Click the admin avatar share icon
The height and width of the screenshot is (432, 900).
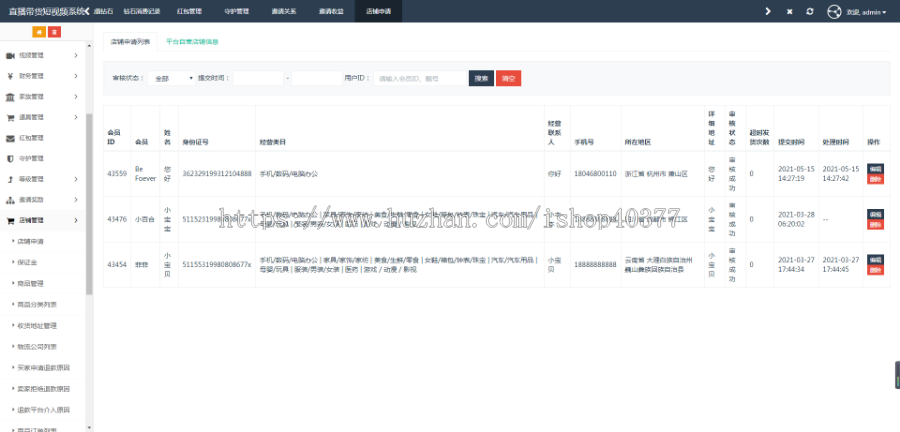click(x=834, y=11)
